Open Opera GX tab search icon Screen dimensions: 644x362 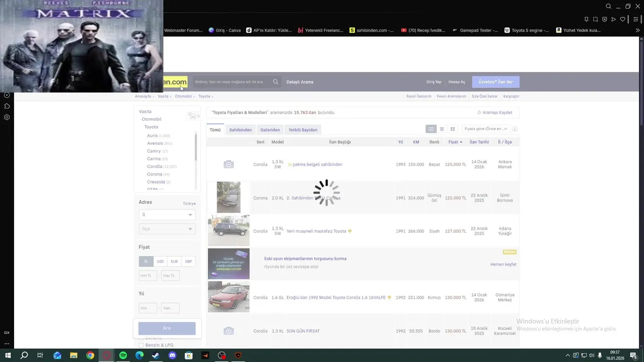(608, 7)
